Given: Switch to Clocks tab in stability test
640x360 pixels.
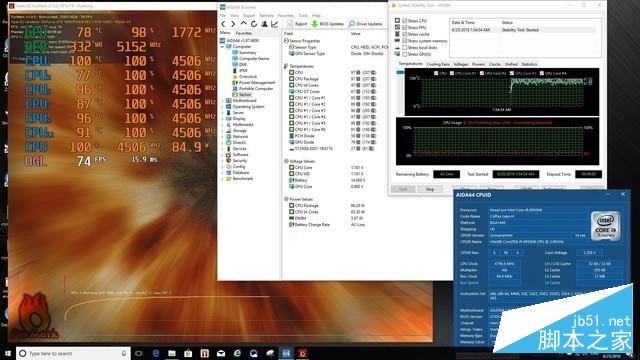Looking at the screenshot, I should click(495, 64).
